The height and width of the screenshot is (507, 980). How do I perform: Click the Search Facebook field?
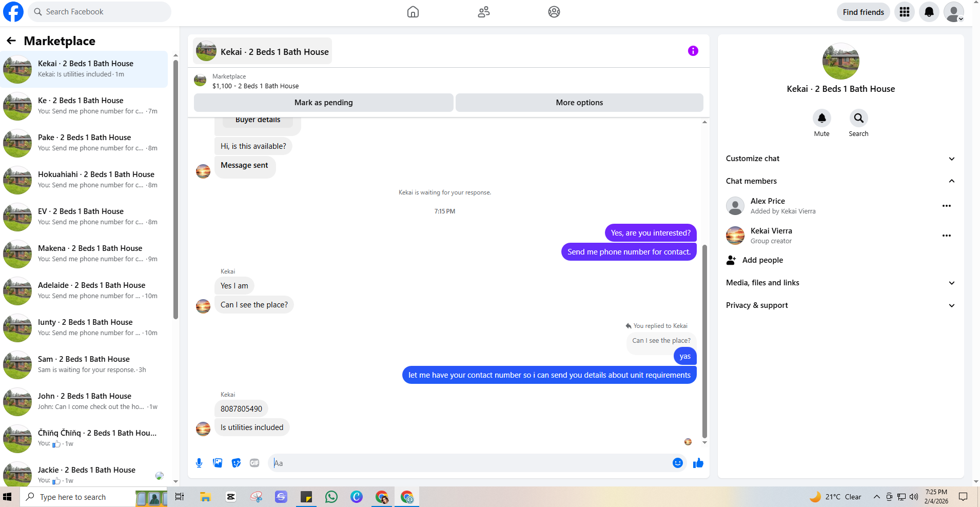[100, 12]
